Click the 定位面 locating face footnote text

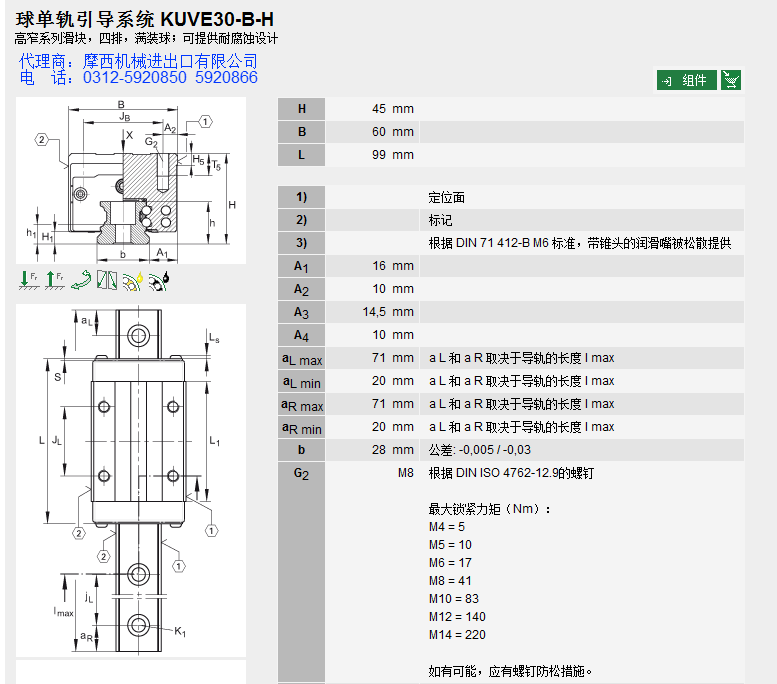pyautogui.click(x=446, y=198)
